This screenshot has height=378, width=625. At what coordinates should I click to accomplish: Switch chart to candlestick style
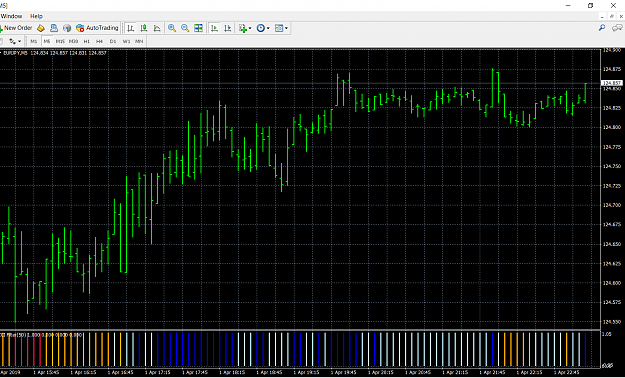click(x=144, y=28)
